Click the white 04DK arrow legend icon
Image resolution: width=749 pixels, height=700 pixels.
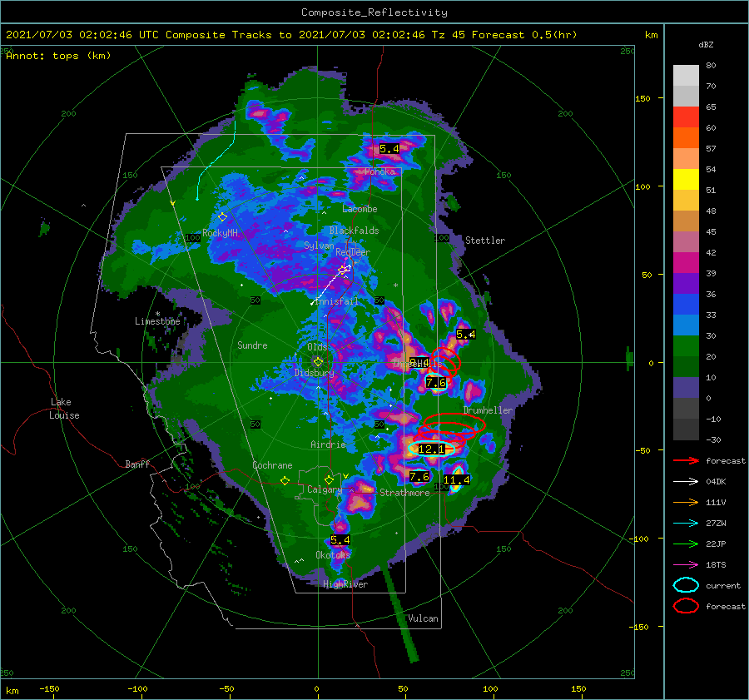coord(686,481)
